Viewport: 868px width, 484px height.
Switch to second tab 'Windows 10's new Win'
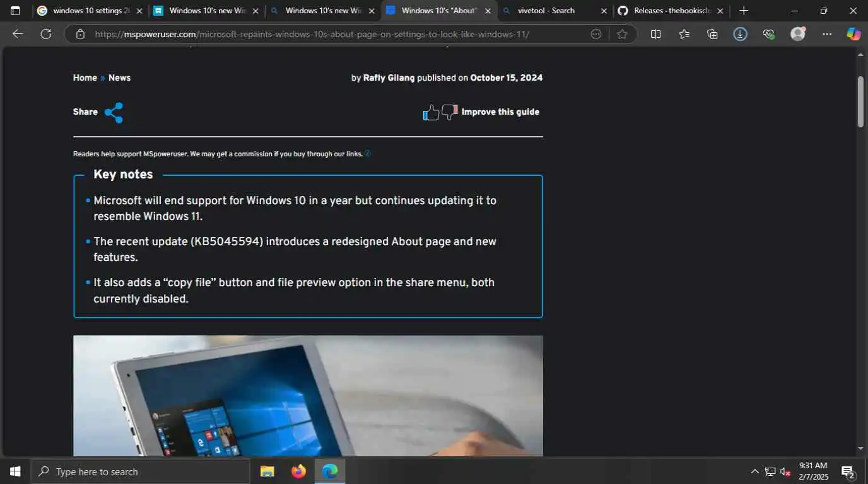point(206,11)
